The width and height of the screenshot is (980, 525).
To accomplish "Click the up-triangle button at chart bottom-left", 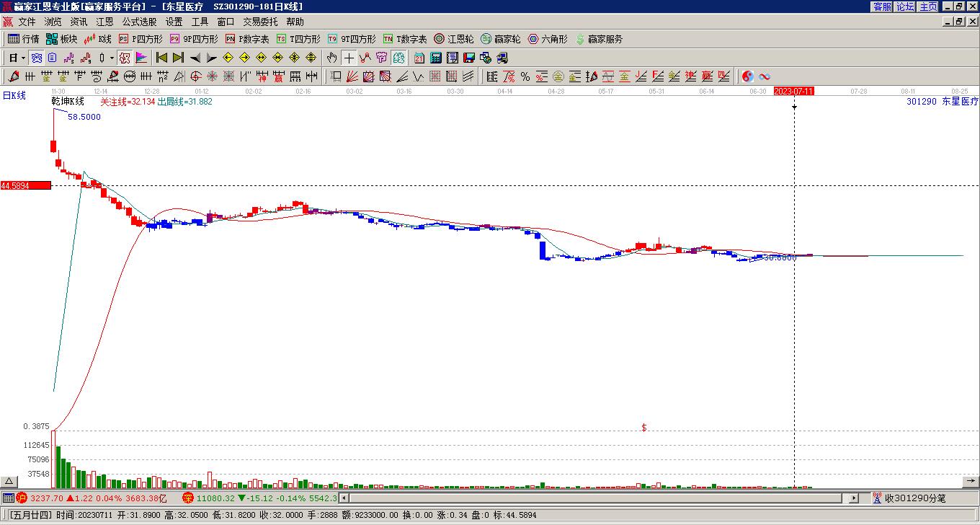I will 9,482.
